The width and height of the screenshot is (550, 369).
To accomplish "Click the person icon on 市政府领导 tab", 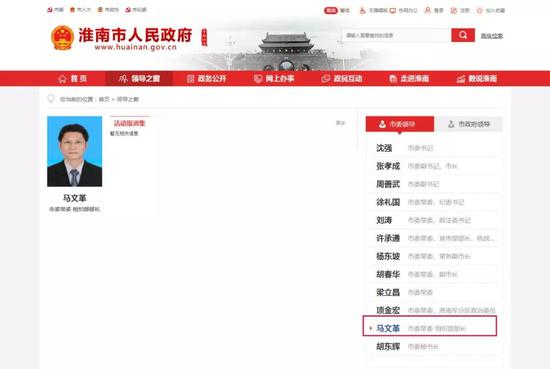I will click(451, 124).
